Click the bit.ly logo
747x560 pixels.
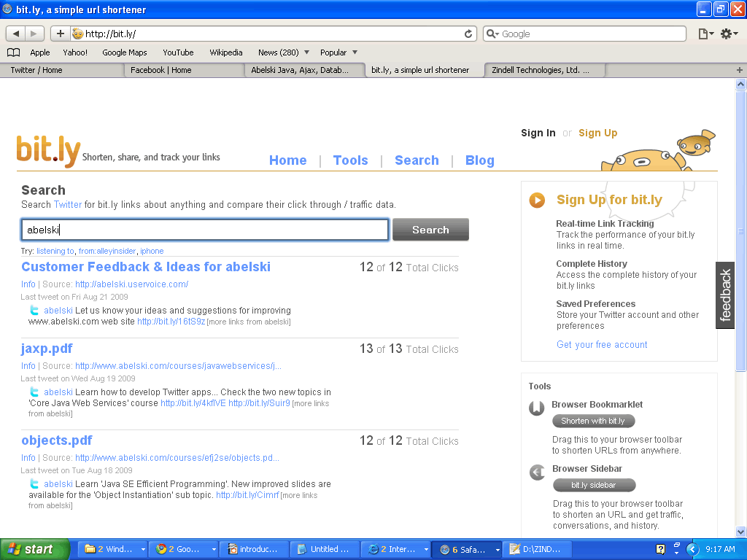(x=48, y=151)
